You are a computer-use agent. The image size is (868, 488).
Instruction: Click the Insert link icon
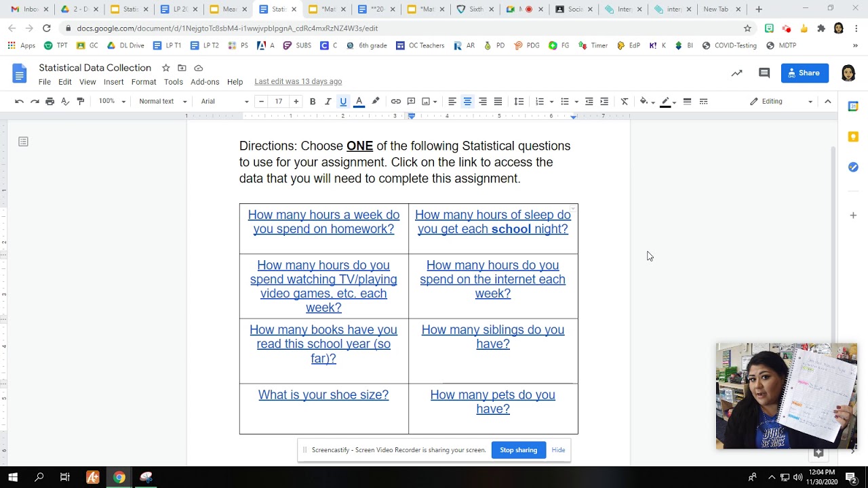395,102
